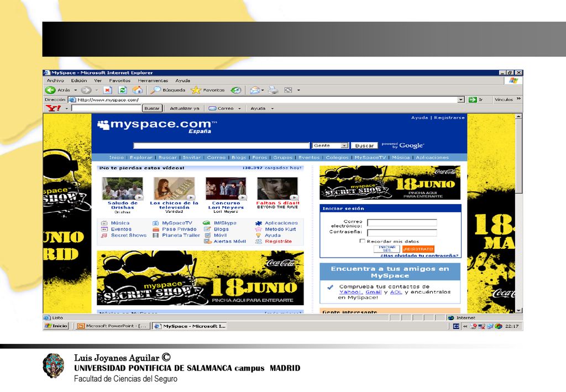Click the MySpace taskbar window button
Screen dimensions: 566x392
[190, 326]
